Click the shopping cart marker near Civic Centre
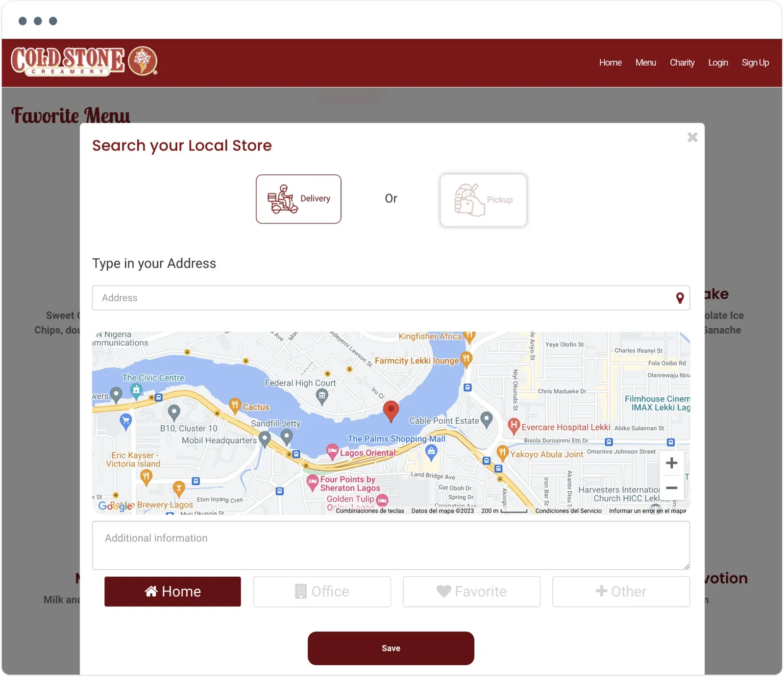784x677 pixels. [x=126, y=421]
